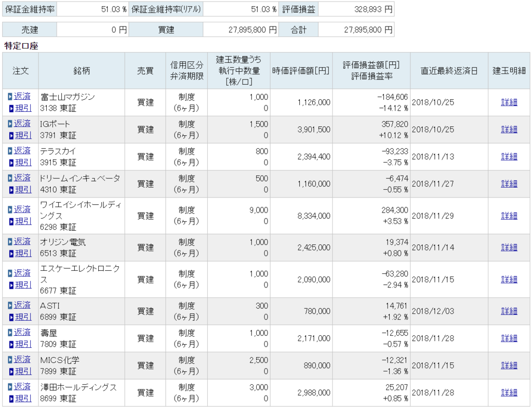This screenshot has height=407, width=532.
Task: Open 詳細 for ワイエイシイホールディングス position
Action: pos(509,216)
